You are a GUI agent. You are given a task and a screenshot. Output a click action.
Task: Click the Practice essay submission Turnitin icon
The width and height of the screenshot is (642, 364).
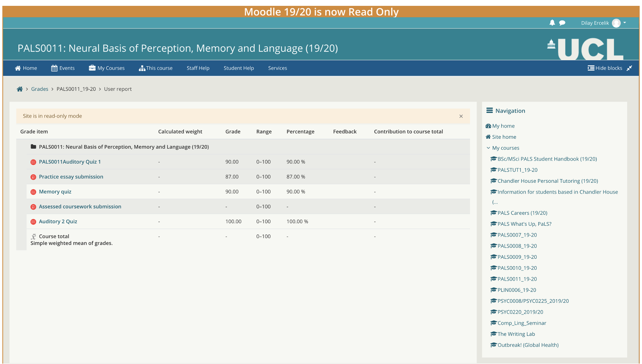pyautogui.click(x=33, y=177)
